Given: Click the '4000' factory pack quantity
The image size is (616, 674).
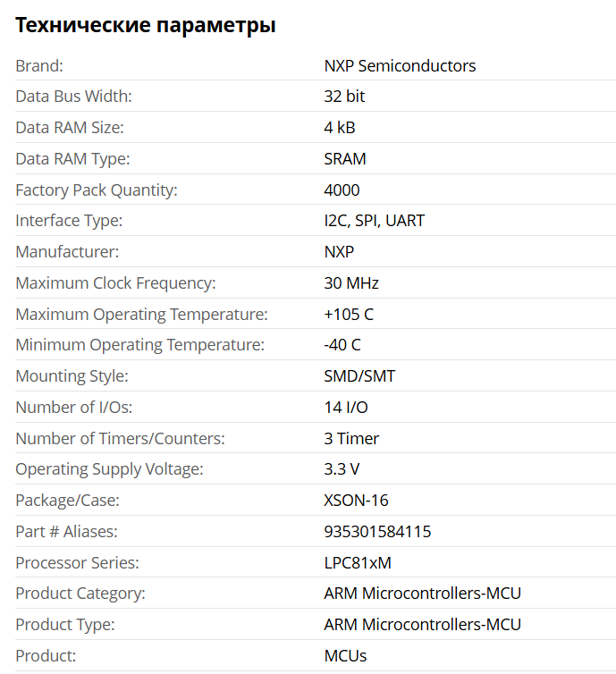Looking at the screenshot, I should tap(342, 190).
